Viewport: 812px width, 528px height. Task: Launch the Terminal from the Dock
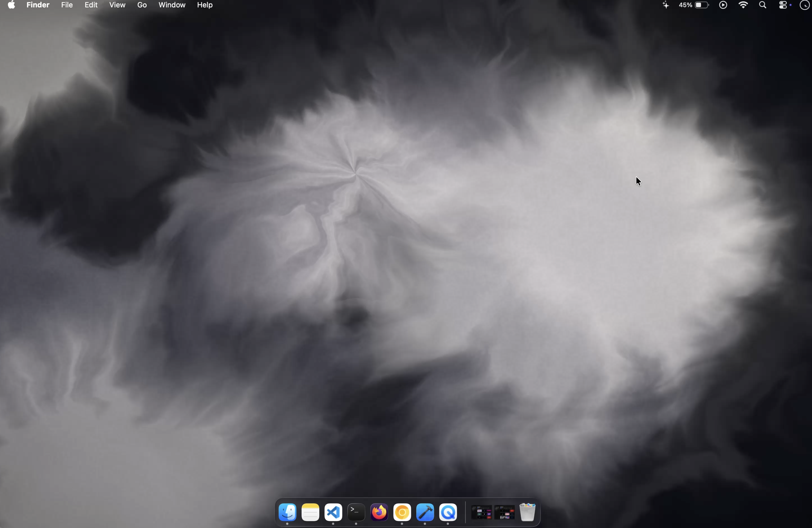click(x=356, y=513)
